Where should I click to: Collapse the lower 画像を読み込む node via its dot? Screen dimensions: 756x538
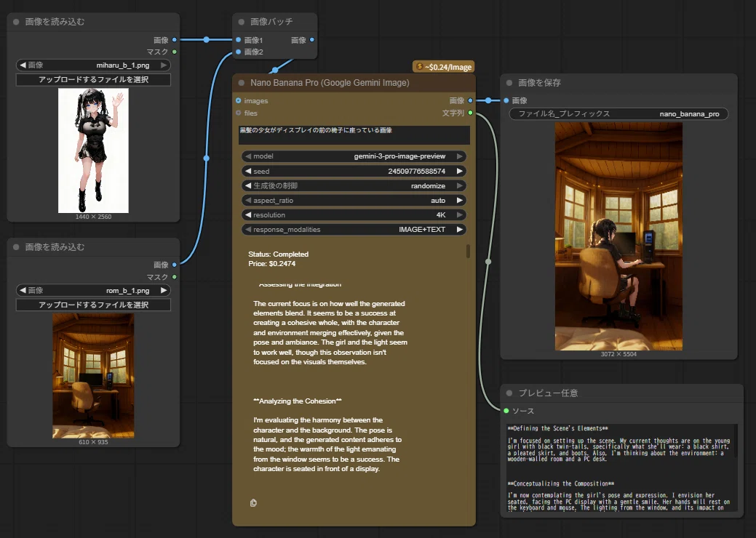[x=16, y=247]
